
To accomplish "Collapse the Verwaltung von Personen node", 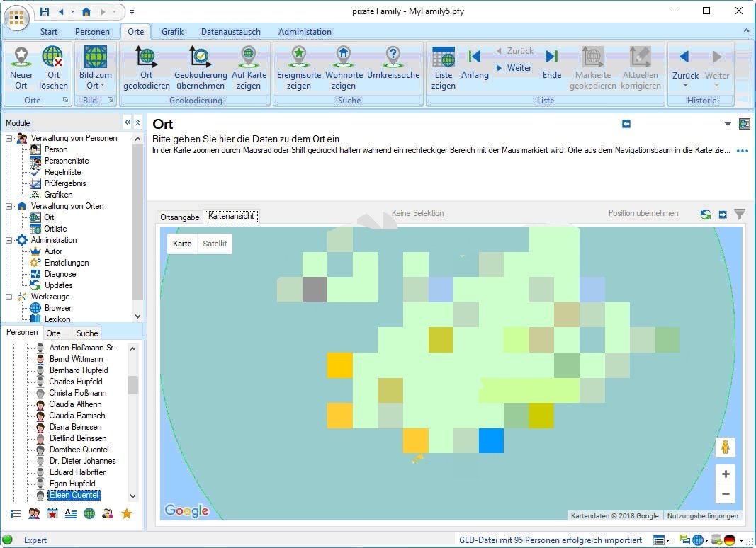I will click(x=9, y=138).
